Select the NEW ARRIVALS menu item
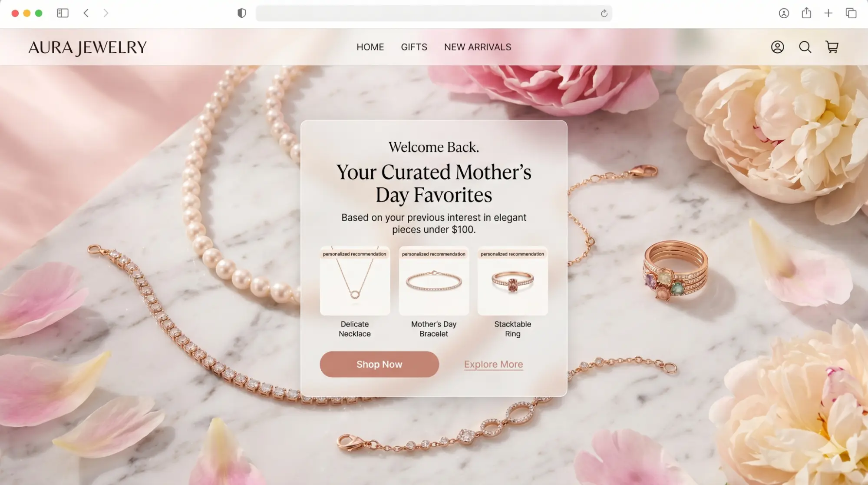The width and height of the screenshot is (868, 485). coord(478,47)
